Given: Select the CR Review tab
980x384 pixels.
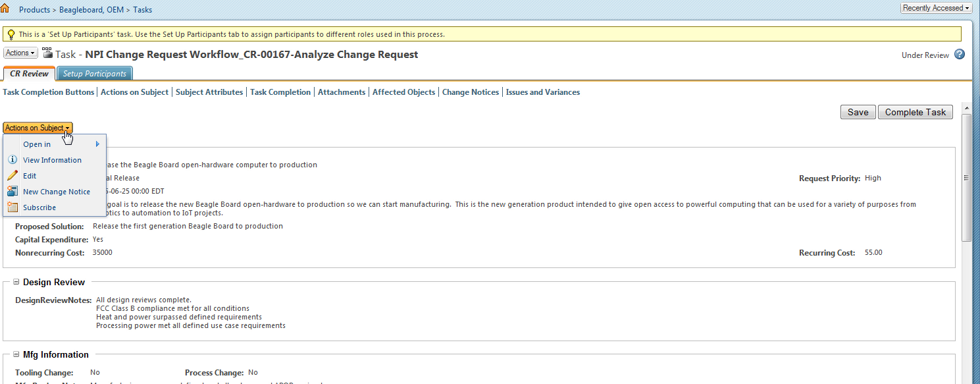Looking at the screenshot, I should tap(29, 74).
